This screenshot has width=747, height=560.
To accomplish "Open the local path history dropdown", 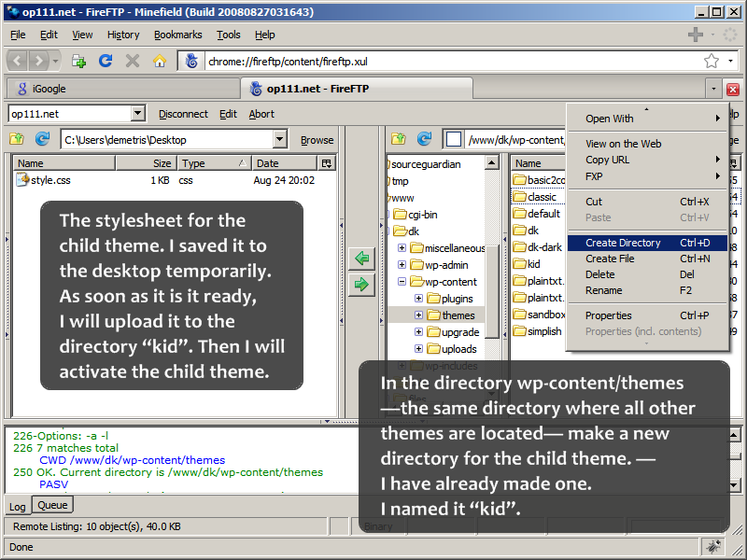I will pyautogui.click(x=280, y=139).
